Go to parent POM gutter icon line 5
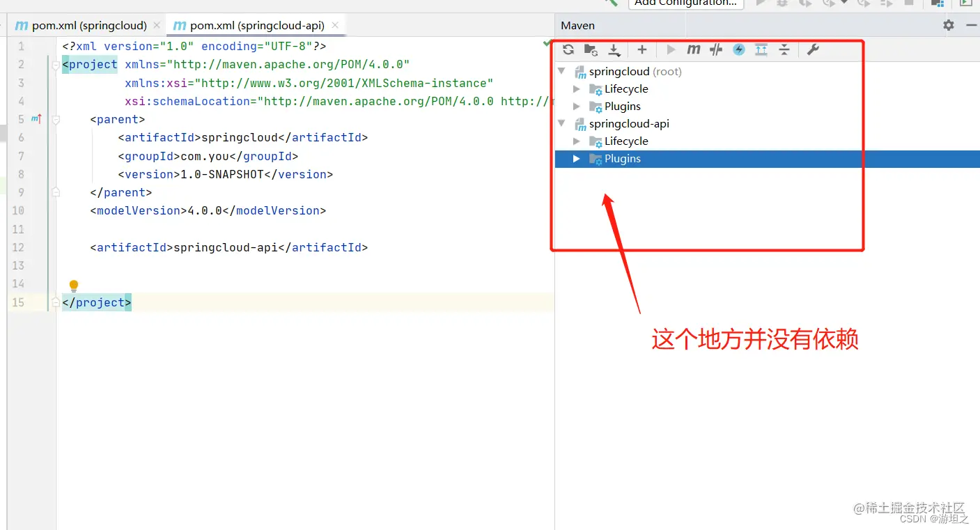980x530 pixels. 36,119
